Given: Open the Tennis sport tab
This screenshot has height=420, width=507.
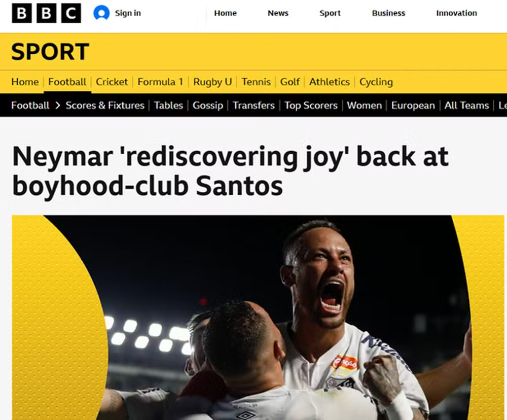Looking at the screenshot, I should pos(256,82).
